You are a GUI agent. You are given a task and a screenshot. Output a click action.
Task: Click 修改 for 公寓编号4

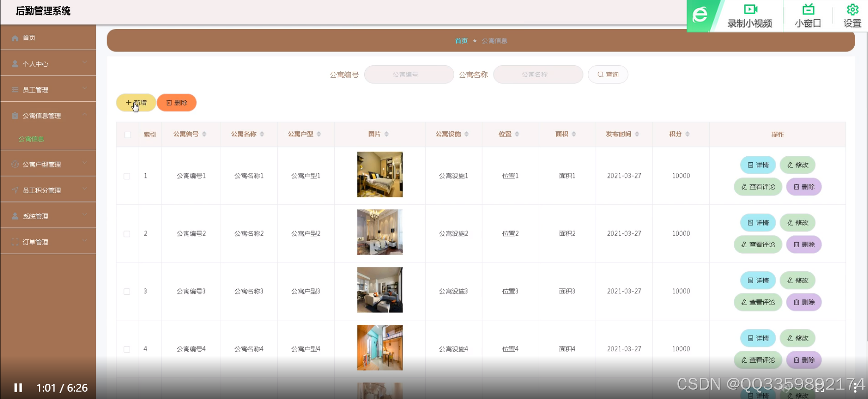coord(798,338)
